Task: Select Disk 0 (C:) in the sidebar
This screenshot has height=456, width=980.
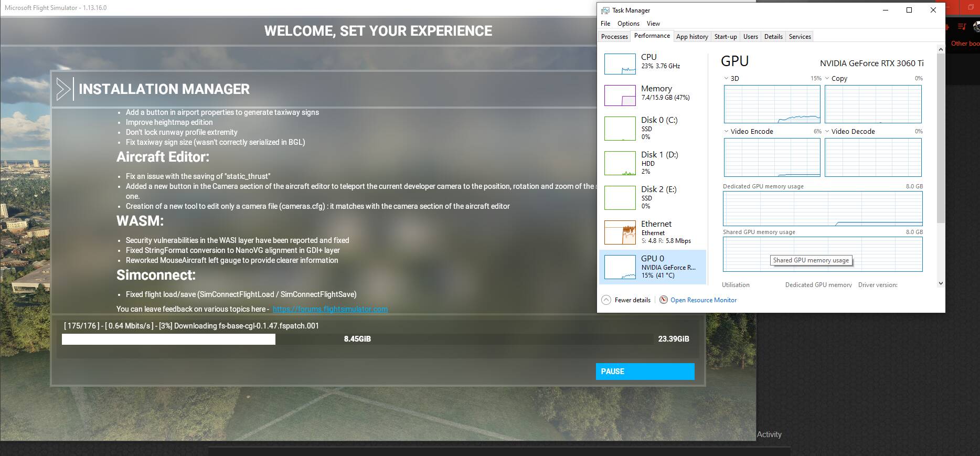Action: [653, 128]
